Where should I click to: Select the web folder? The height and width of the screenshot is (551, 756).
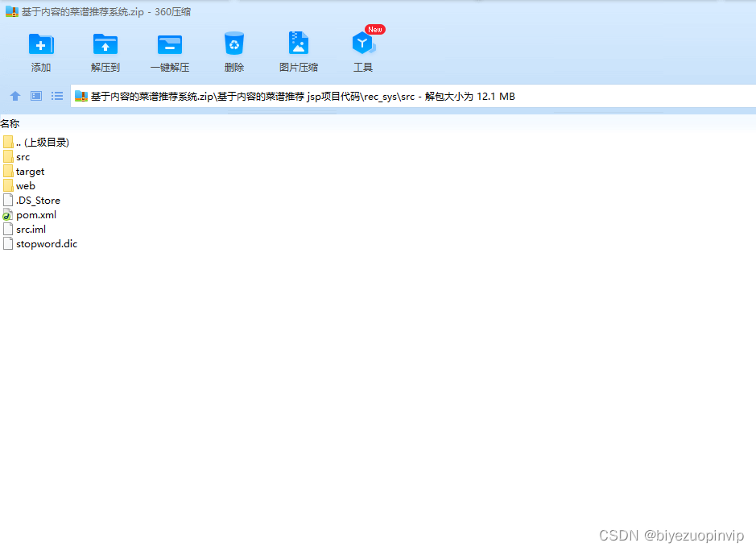click(19, 186)
